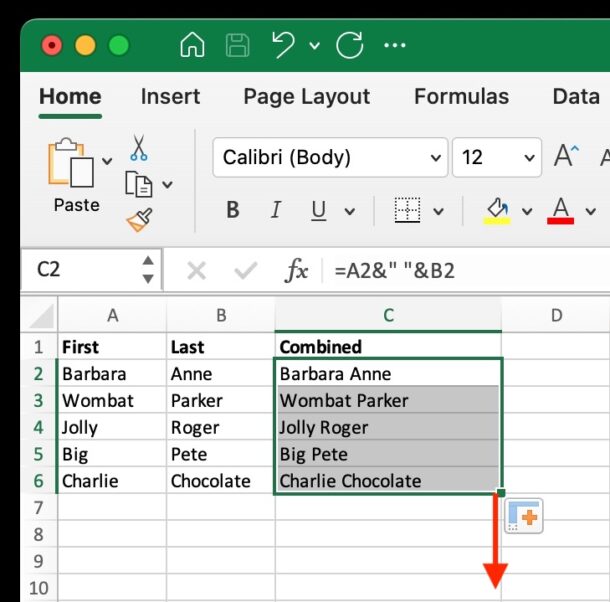The width and height of the screenshot is (610, 602).
Task: Click the Last header cell
Action: (221, 347)
